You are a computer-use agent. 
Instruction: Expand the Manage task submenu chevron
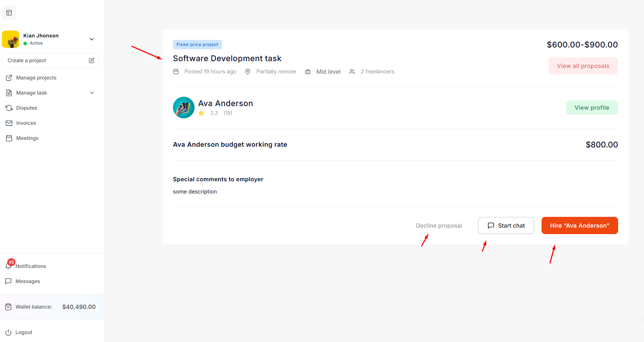coord(92,93)
